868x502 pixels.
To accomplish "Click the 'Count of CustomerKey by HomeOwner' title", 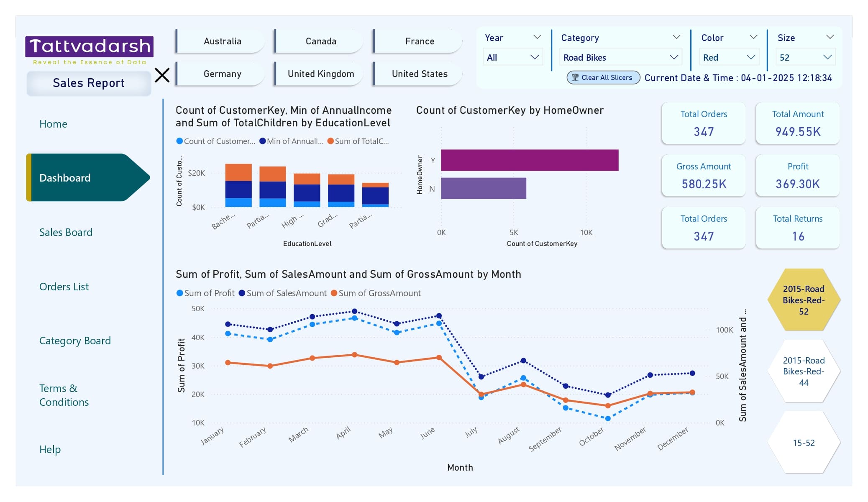I will point(510,110).
